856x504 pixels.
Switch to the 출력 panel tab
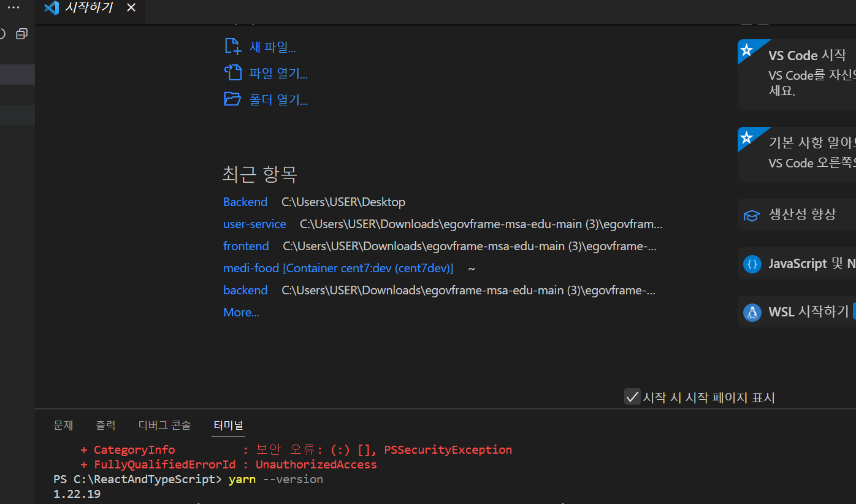[105, 425]
